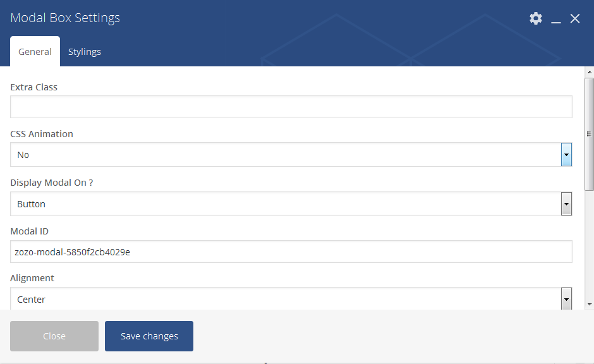The height and width of the screenshot is (364, 594).
Task: Click the Extra Class text field
Action: pos(291,107)
